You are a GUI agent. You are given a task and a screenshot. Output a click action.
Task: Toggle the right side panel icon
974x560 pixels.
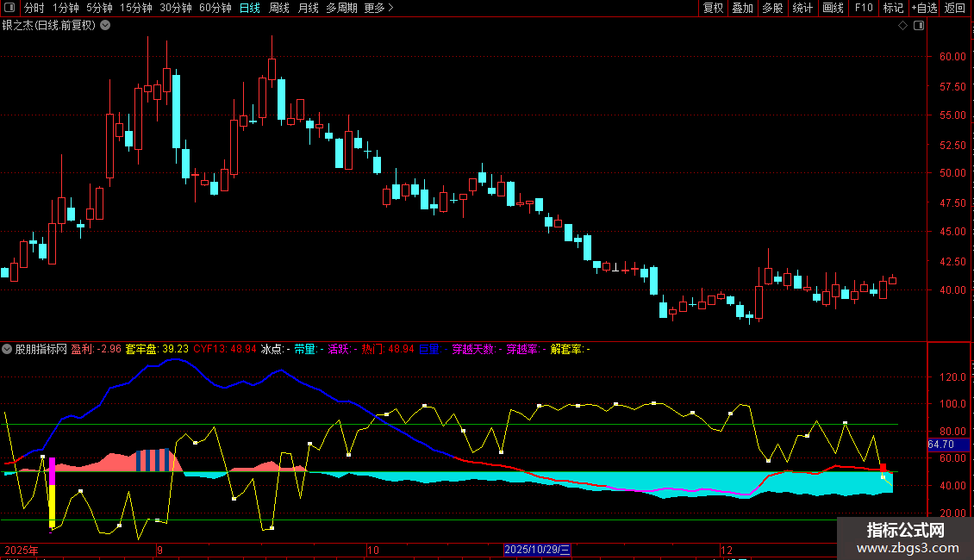click(918, 26)
